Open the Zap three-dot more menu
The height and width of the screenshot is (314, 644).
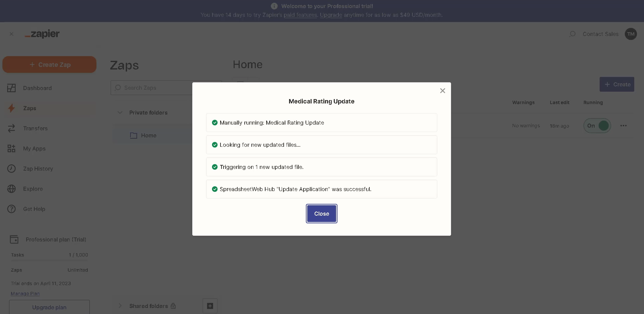click(623, 126)
